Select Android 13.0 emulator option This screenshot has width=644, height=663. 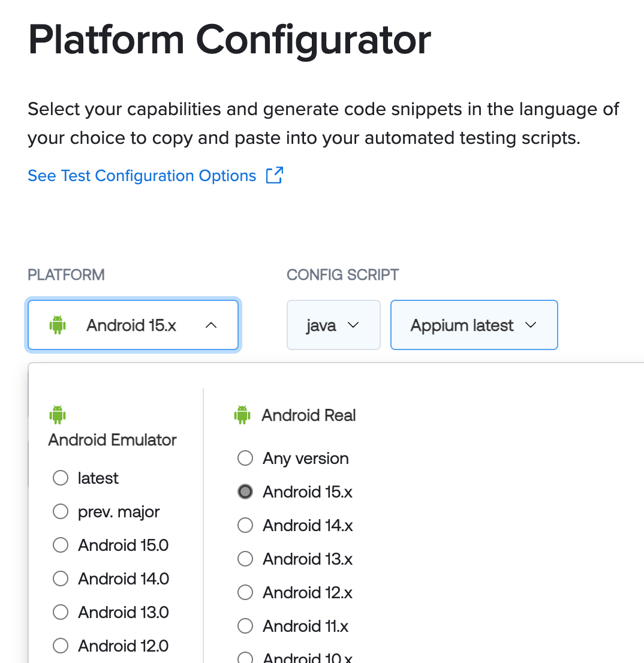pyautogui.click(x=61, y=612)
